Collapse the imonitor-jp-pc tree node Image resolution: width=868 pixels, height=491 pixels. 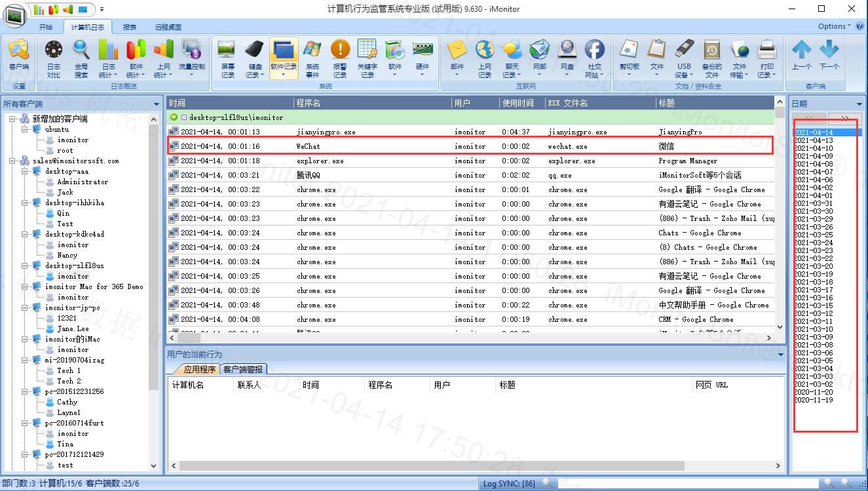click(x=25, y=307)
